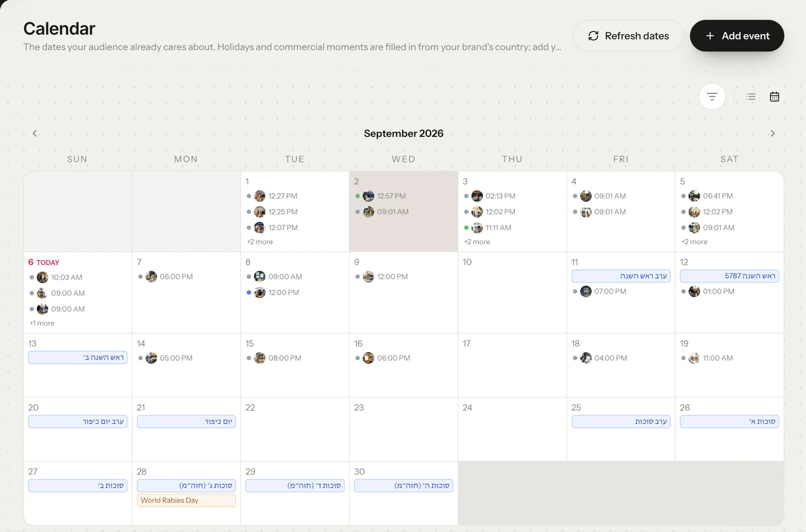This screenshot has height=532, width=806.
Task: Switch to calendar grid view icon
Action: (x=774, y=97)
